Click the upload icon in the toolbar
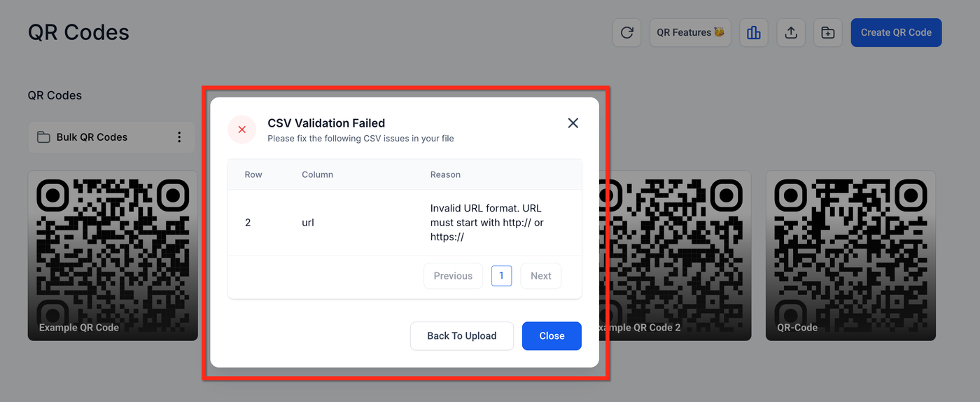The width and height of the screenshot is (980, 402). click(x=791, y=33)
